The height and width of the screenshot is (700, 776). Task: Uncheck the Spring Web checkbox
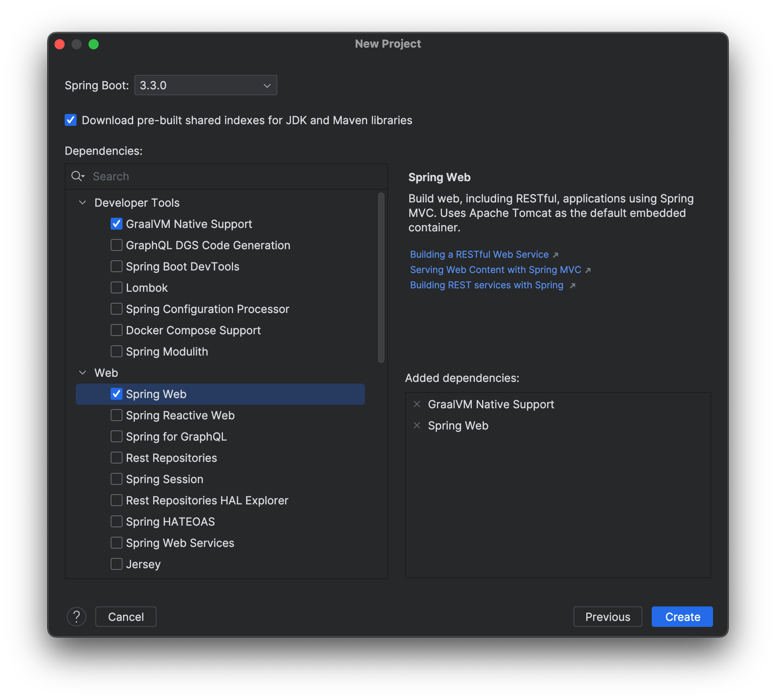coord(117,394)
